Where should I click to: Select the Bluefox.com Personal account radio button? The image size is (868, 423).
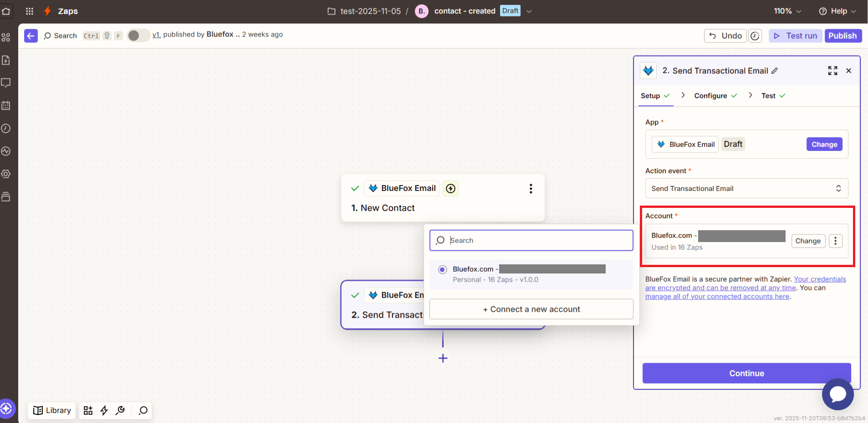(x=442, y=269)
